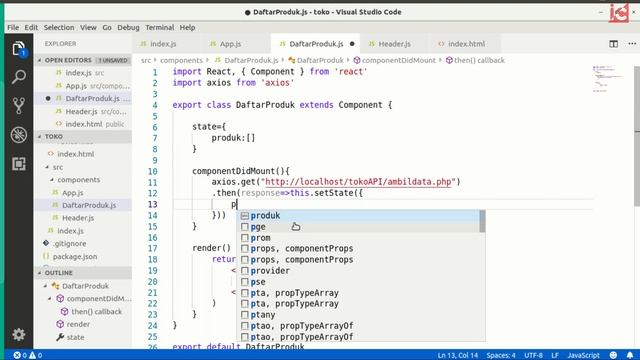Click the componentDidMount breadcrumb icon
This screenshot has width=640, height=360.
[357, 60]
